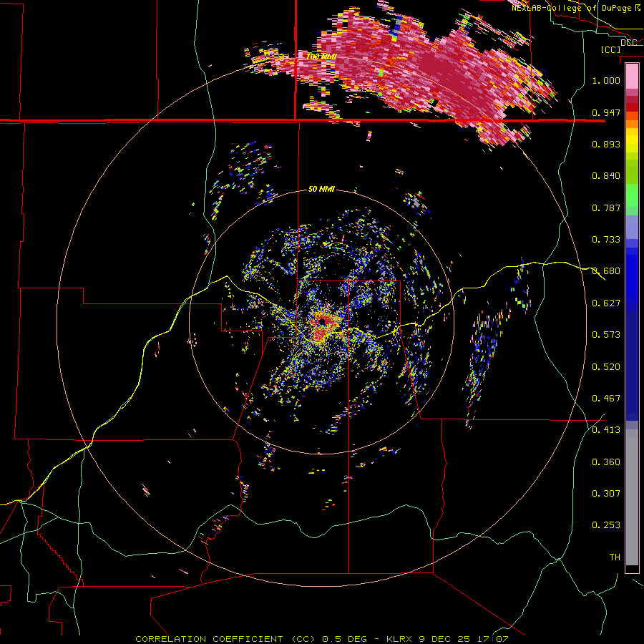The width and height of the screenshot is (644, 644).
Task: Select the 0.413 scale value
Action: pos(606,430)
